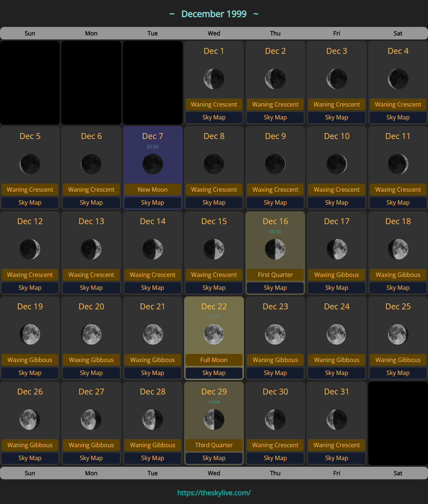Open Sky Map for Dec 7
Screen dimensions: 428x504
pyautogui.click(x=152, y=202)
